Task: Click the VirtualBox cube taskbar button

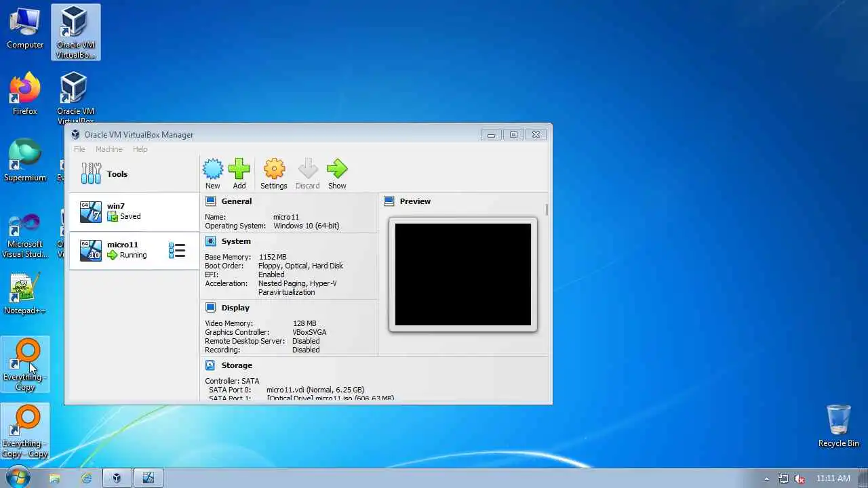Action: click(x=117, y=478)
